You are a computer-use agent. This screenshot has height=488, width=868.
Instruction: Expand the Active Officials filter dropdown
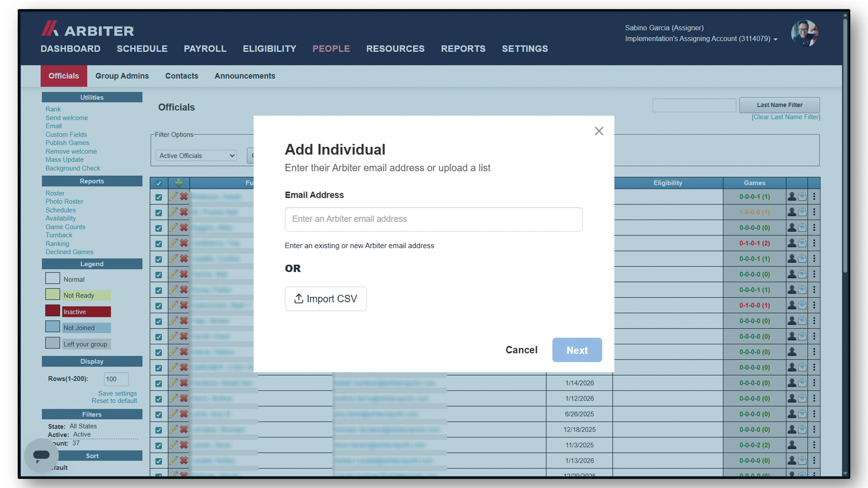(197, 155)
